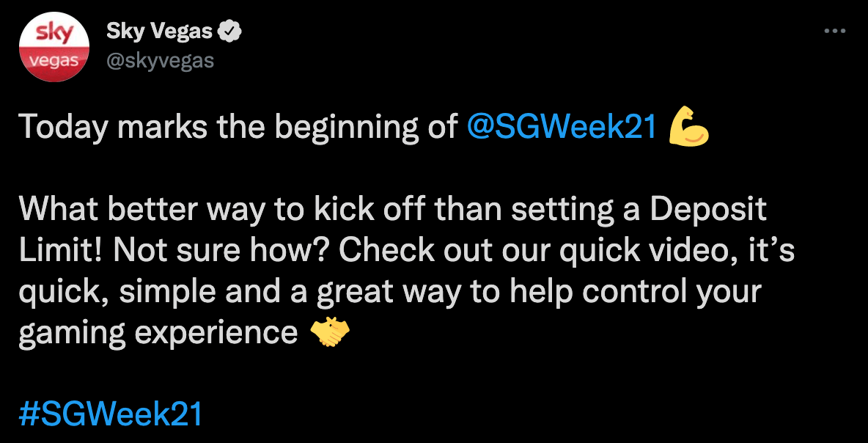Click the @skyvegas handle
This screenshot has width=868, height=443.
pyautogui.click(x=160, y=60)
